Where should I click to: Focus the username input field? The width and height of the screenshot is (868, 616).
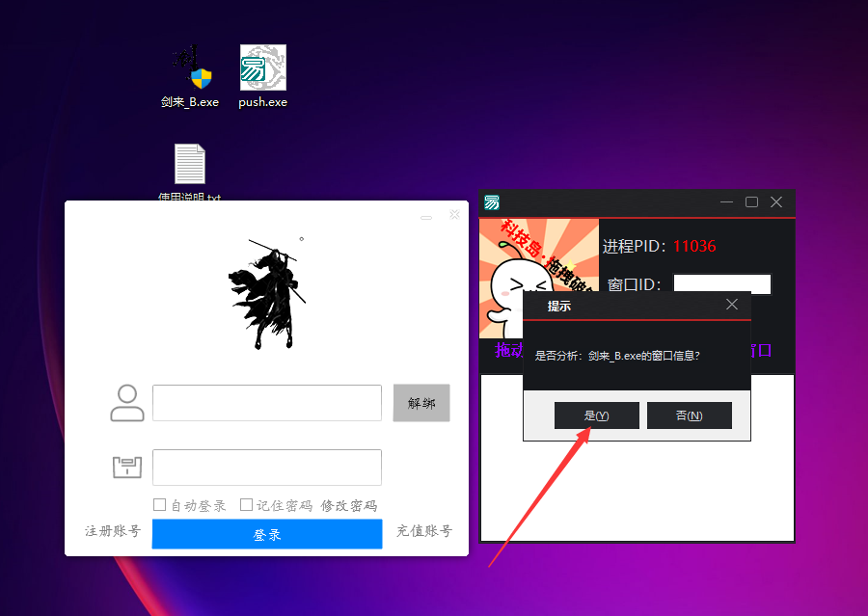267,403
